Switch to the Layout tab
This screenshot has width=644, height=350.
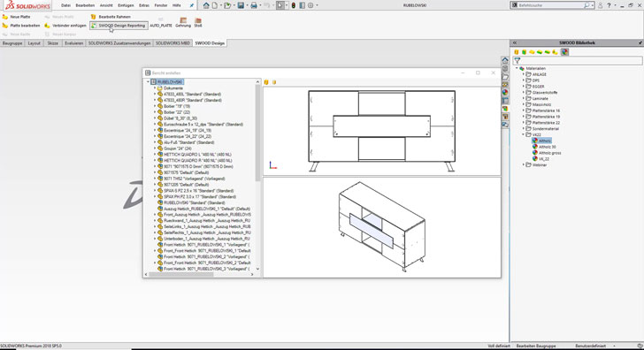pos(34,43)
